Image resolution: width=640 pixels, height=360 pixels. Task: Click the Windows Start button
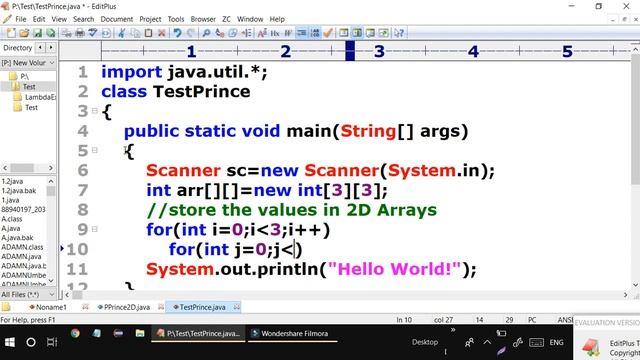click(9, 342)
